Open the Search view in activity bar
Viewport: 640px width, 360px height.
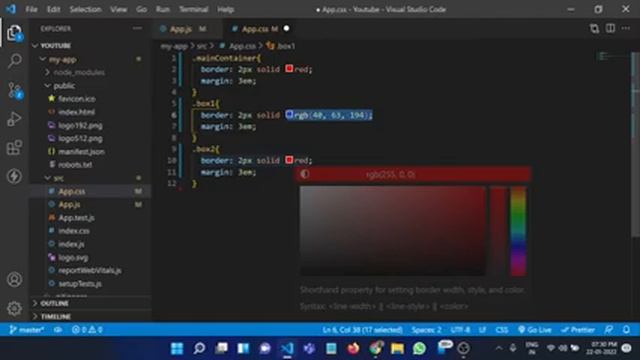[x=14, y=61]
